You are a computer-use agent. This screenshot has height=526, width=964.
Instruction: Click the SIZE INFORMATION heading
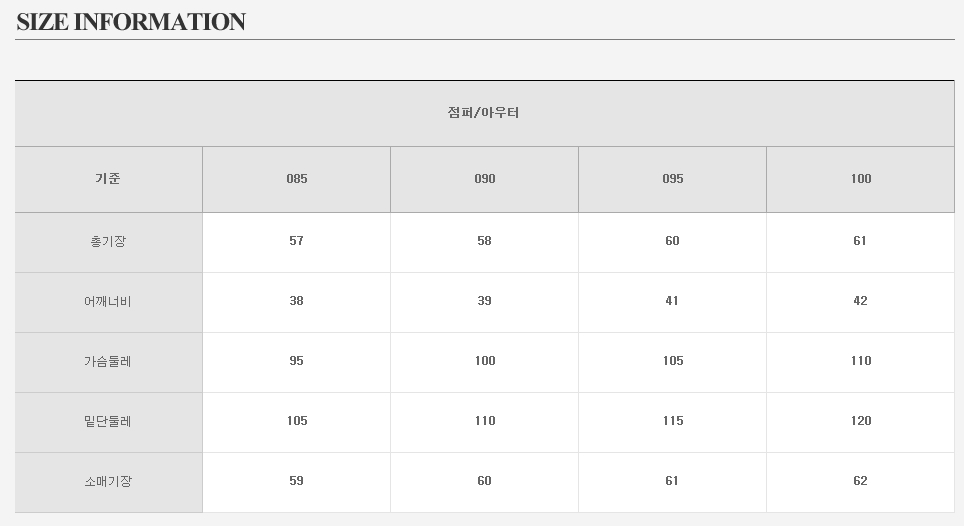[x=131, y=22]
